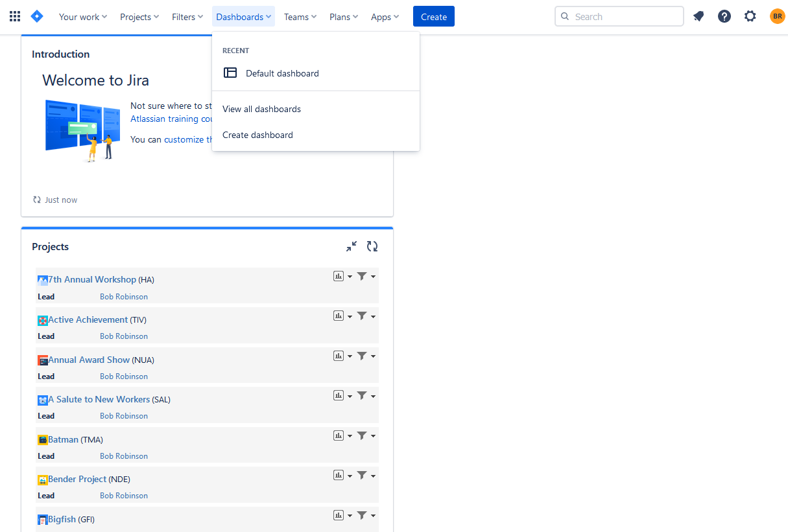Open the help question mark icon
788x532 pixels.
(x=724, y=17)
